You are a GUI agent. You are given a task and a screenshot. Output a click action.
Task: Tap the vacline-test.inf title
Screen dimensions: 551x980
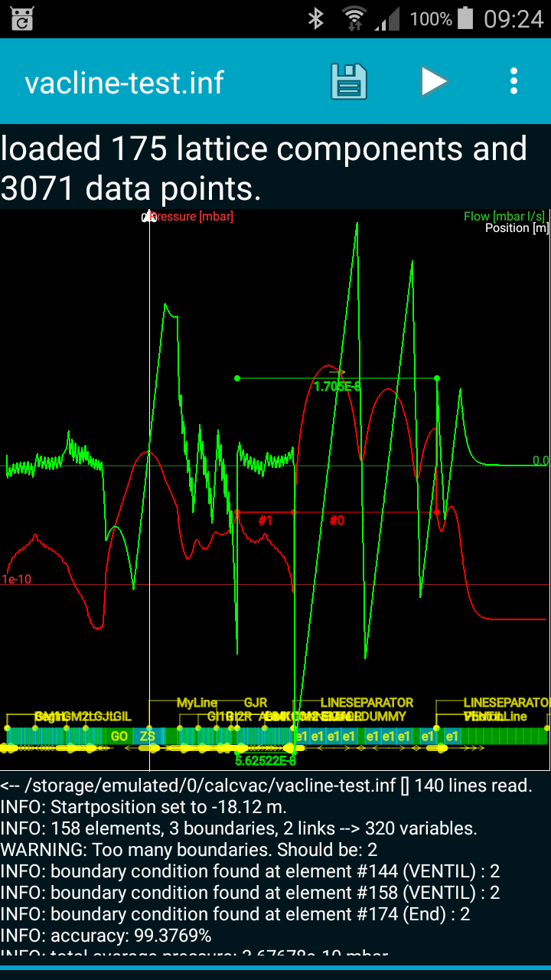coord(124,83)
